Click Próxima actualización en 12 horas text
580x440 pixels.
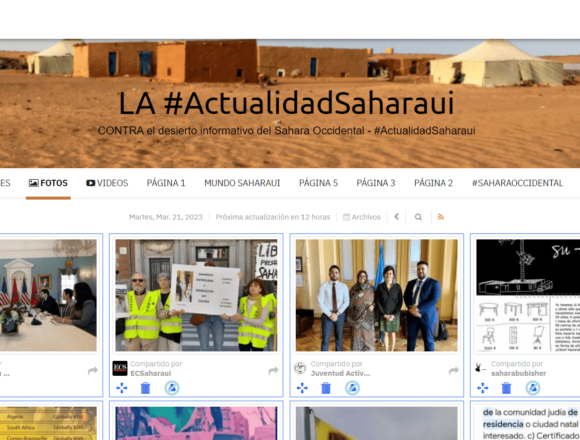[x=273, y=217]
